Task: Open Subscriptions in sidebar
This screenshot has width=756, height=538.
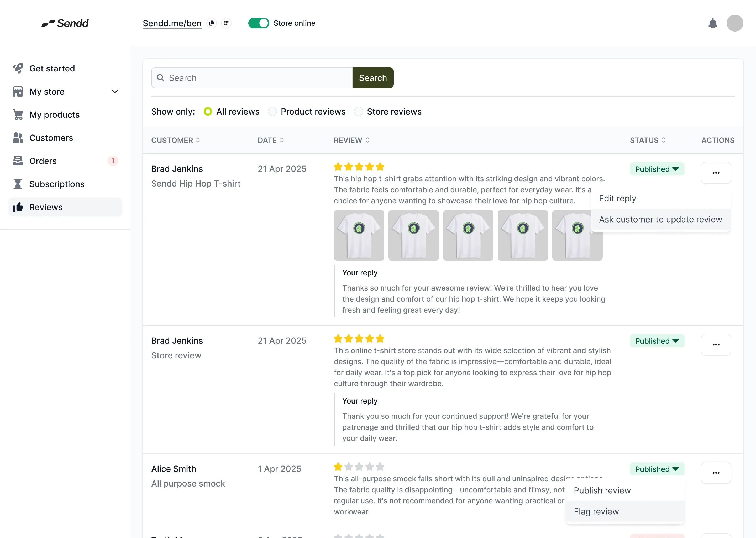Action: [65, 184]
